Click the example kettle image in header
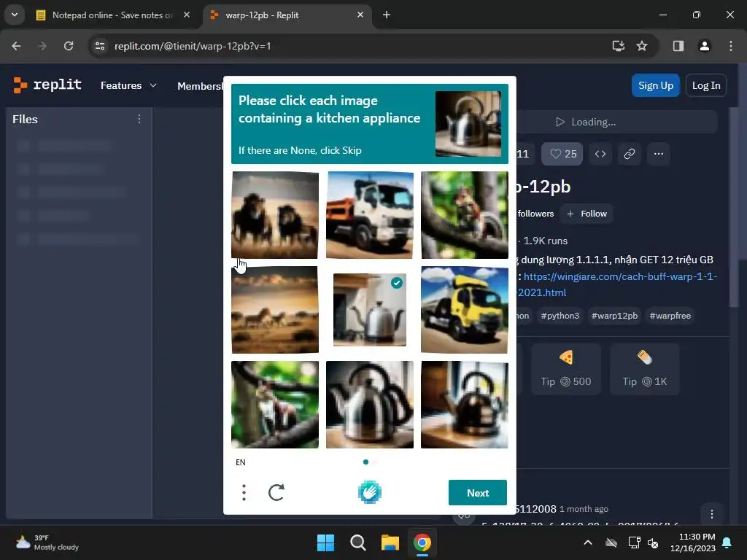Viewport: 747px width, 560px height. tap(468, 124)
